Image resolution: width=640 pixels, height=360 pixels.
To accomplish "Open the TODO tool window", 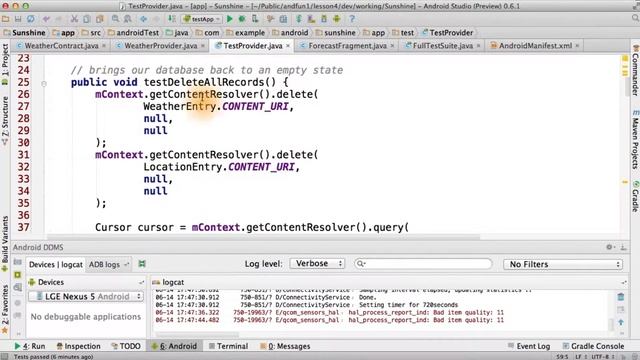I will pos(126,346).
